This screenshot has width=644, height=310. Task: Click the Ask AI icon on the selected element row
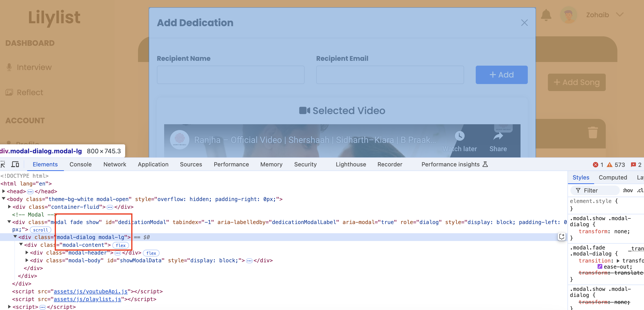[x=561, y=237]
